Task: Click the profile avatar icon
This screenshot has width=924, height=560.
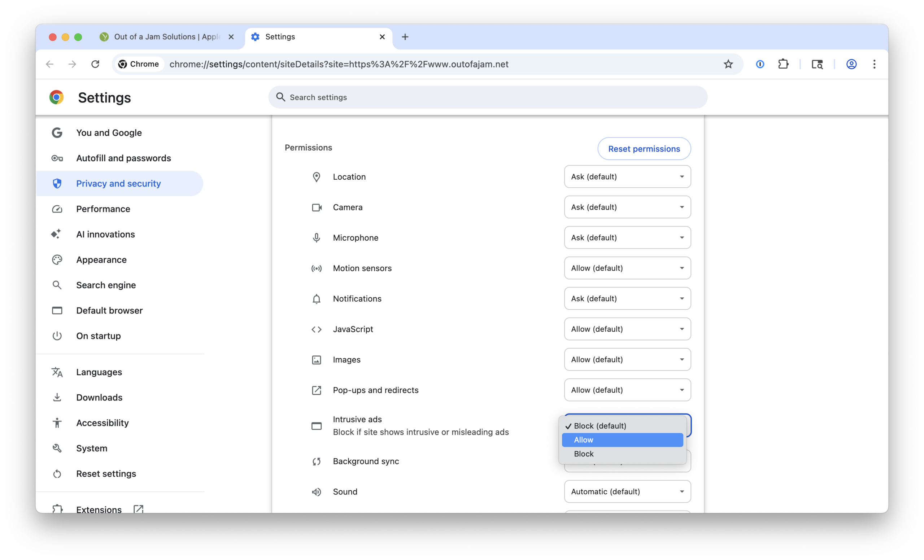Action: (851, 64)
